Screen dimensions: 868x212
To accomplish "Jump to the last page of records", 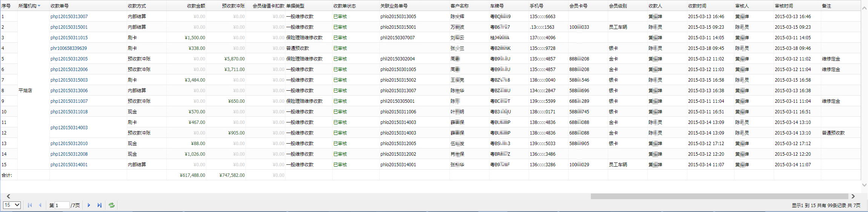I will (x=100, y=205).
